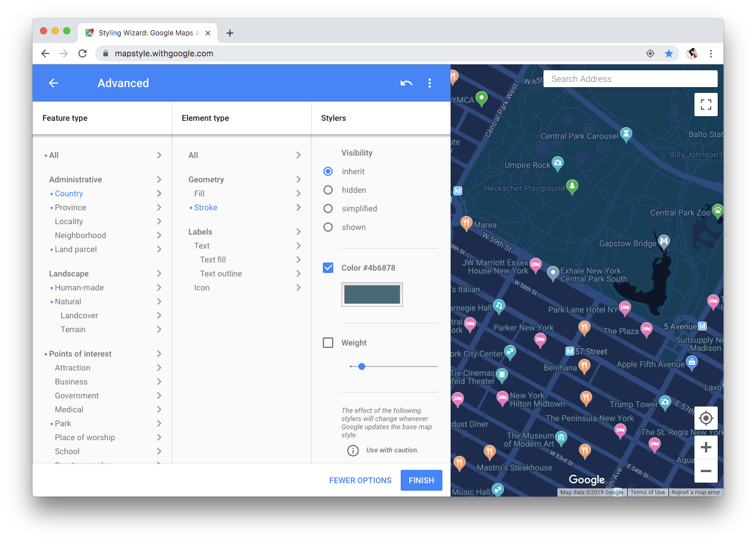
Task: Expand the Points of interest chevron
Action: click(159, 354)
